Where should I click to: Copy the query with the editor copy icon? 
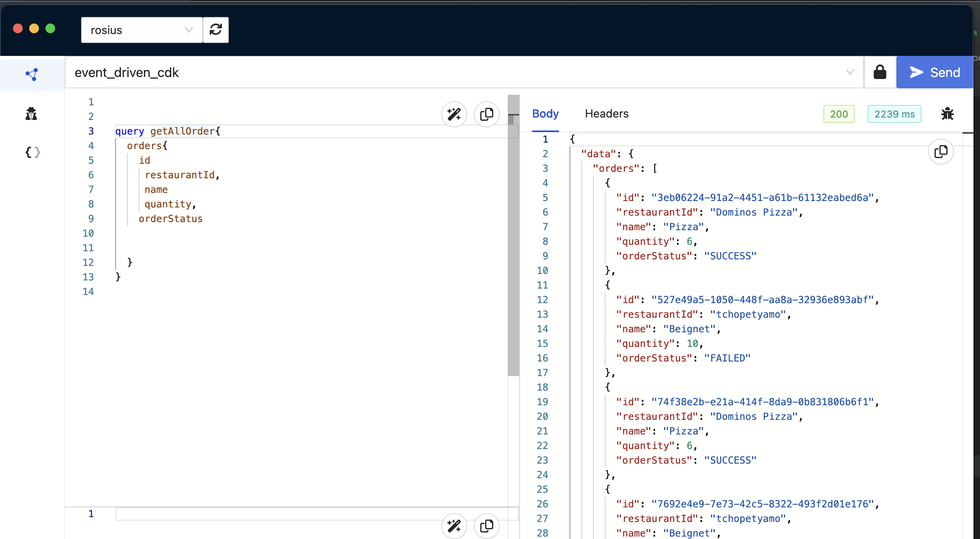(486, 114)
